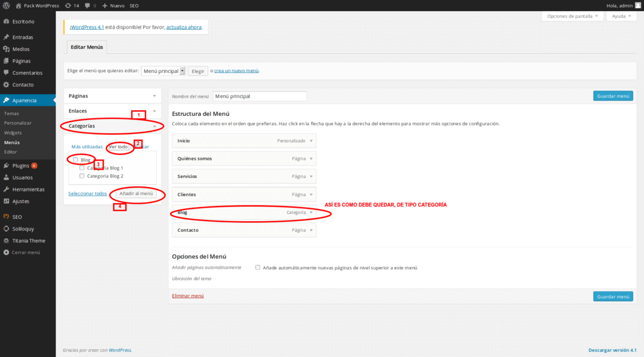The width and height of the screenshot is (644, 357).
Task: Switch to the Editar Menús tab
Action: click(x=87, y=47)
